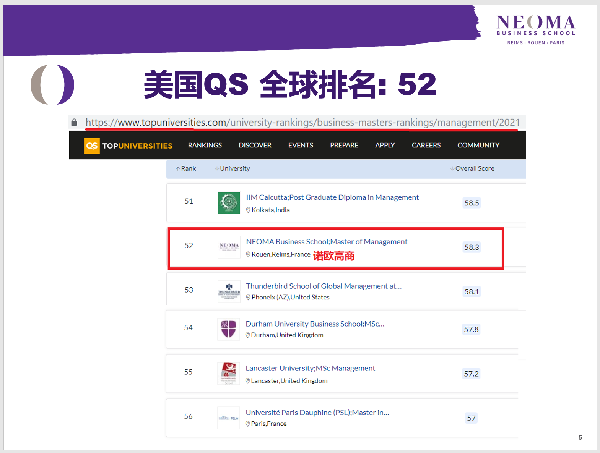
Task: Open the DISCOVER menu
Action: pyautogui.click(x=255, y=145)
